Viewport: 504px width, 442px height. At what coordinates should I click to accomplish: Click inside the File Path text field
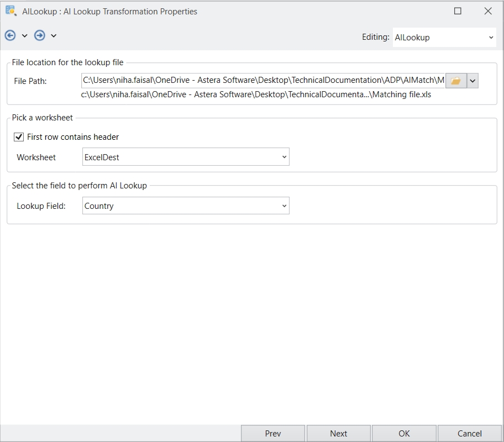coord(263,81)
